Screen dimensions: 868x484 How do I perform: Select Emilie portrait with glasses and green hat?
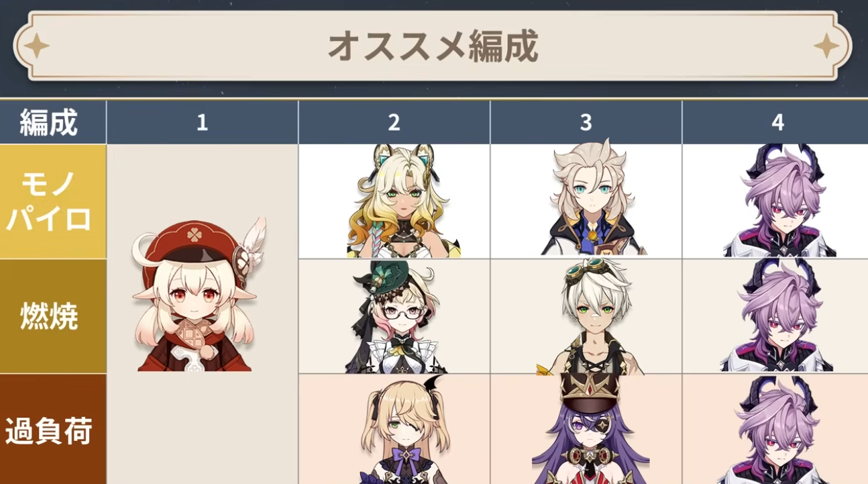pyautogui.click(x=395, y=316)
